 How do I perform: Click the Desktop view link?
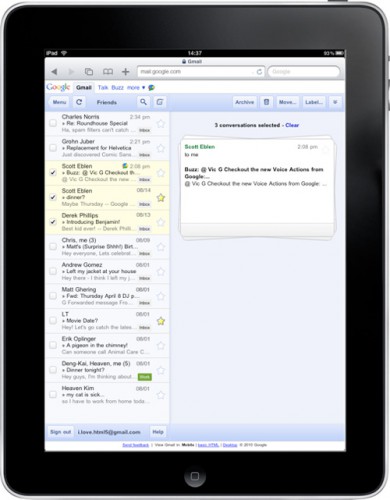point(230,445)
